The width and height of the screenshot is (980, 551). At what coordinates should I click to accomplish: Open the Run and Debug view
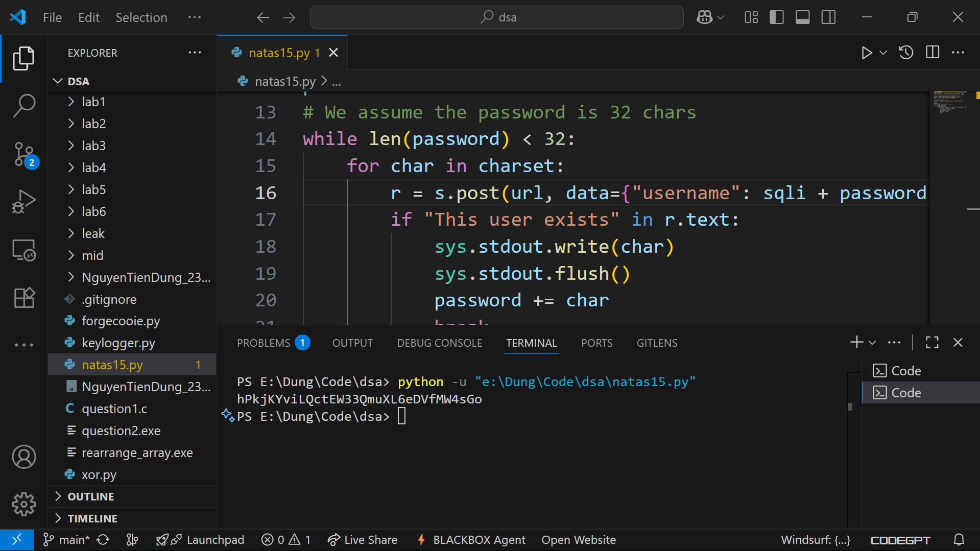click(x=24, y=202)
